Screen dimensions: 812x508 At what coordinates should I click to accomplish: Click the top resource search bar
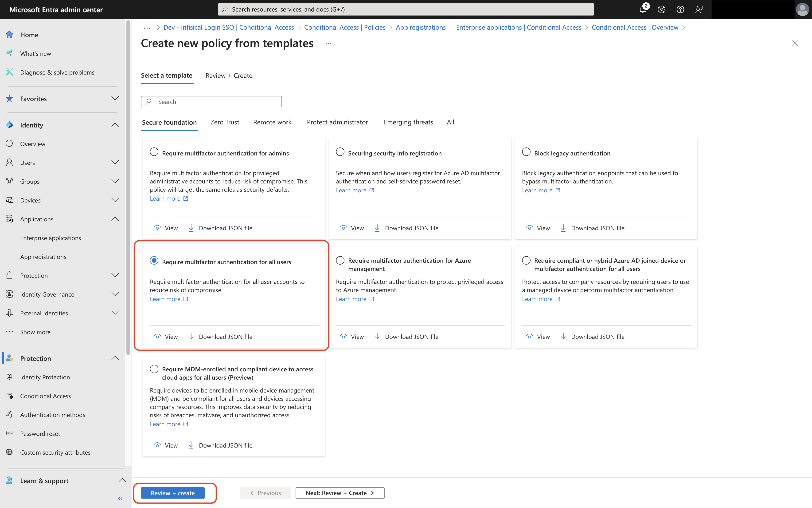(x=406, y=9)
